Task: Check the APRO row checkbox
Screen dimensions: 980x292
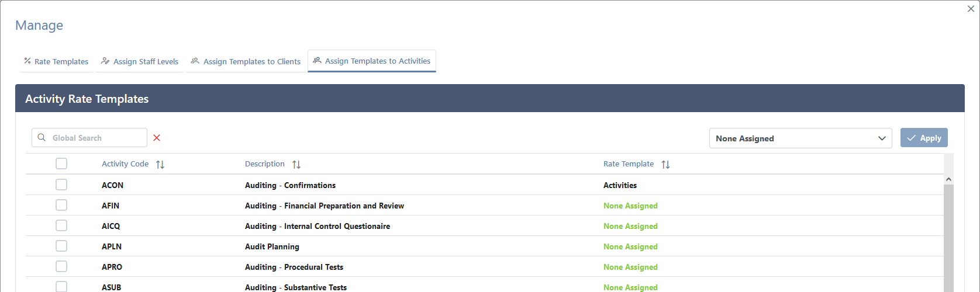Action: [61, 266]
